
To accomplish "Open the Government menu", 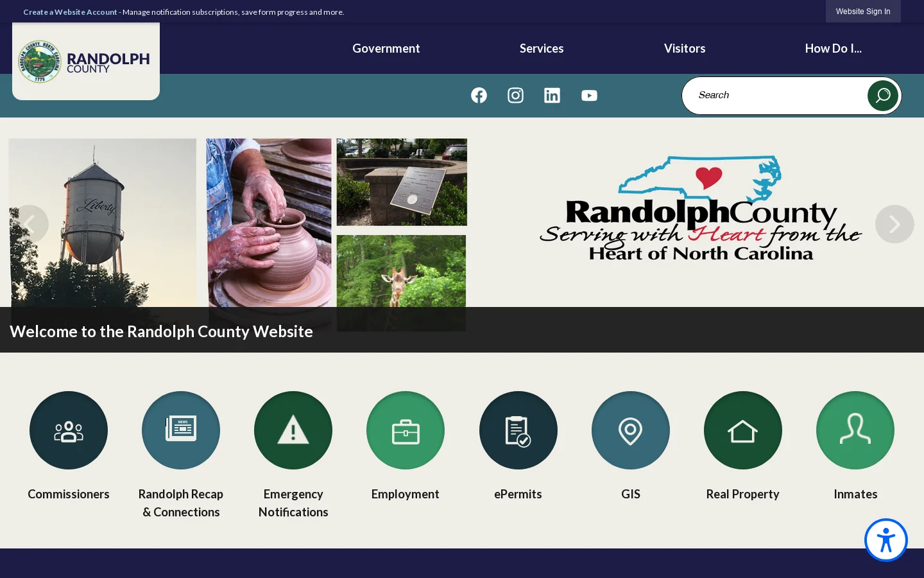I will pyautogui.click(x=386, y=48).
